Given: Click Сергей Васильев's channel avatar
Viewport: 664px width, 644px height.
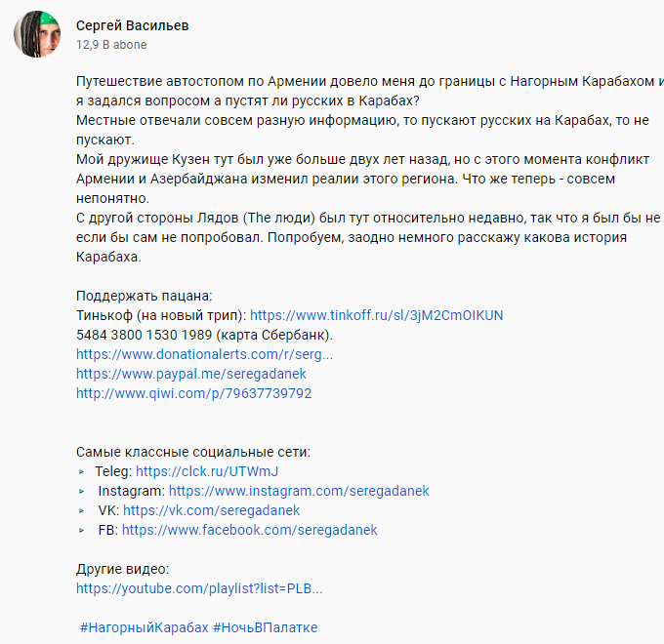Looking at the screenshot, I should tap(38, 34).
